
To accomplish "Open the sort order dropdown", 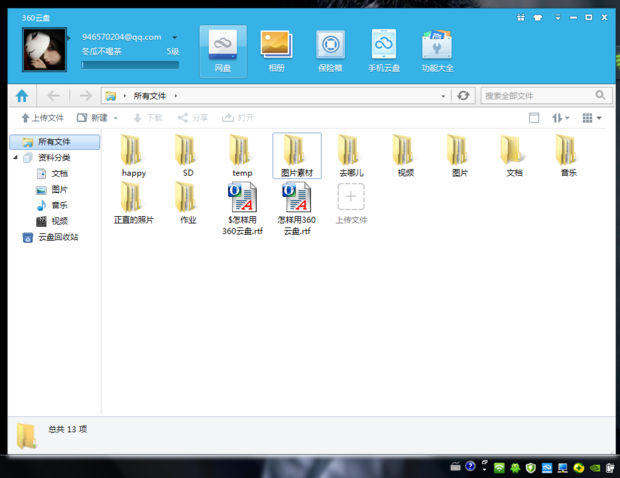I will [x=561, y=118].
